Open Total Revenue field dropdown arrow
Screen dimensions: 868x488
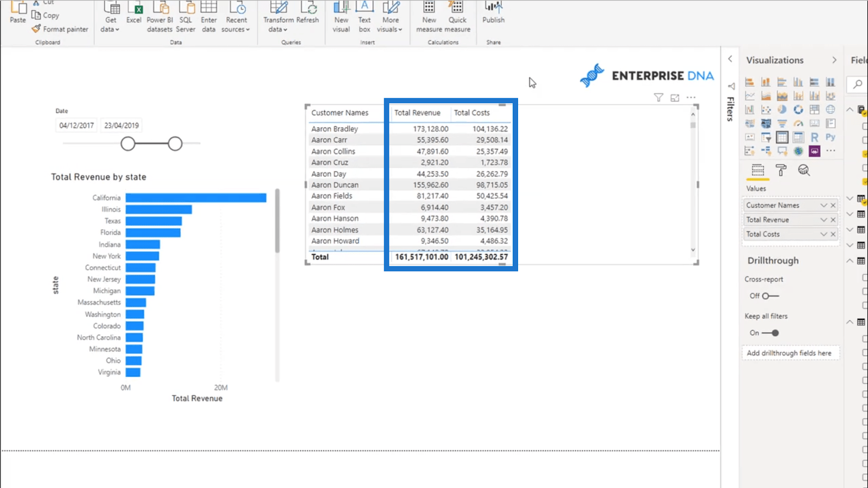(824, 220)
